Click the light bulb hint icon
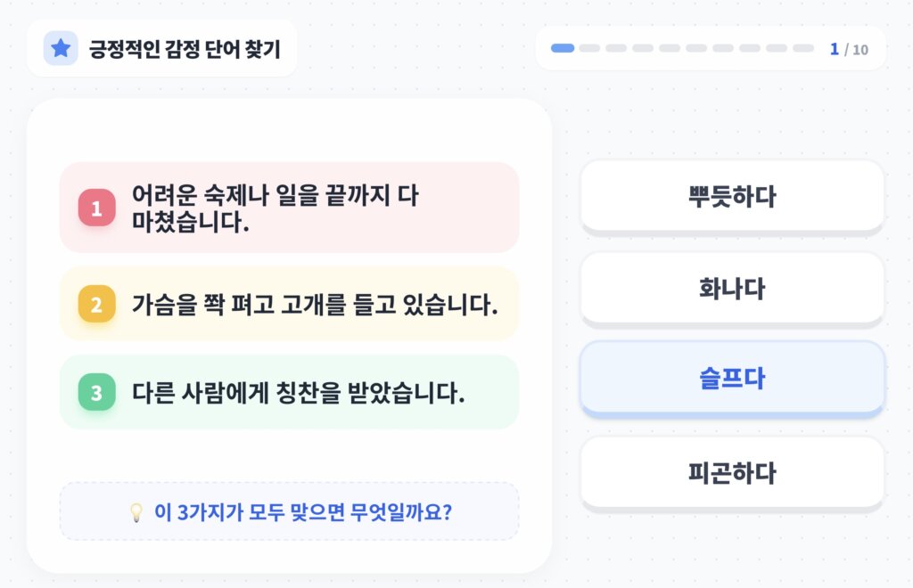 click(x=136, y=512)
